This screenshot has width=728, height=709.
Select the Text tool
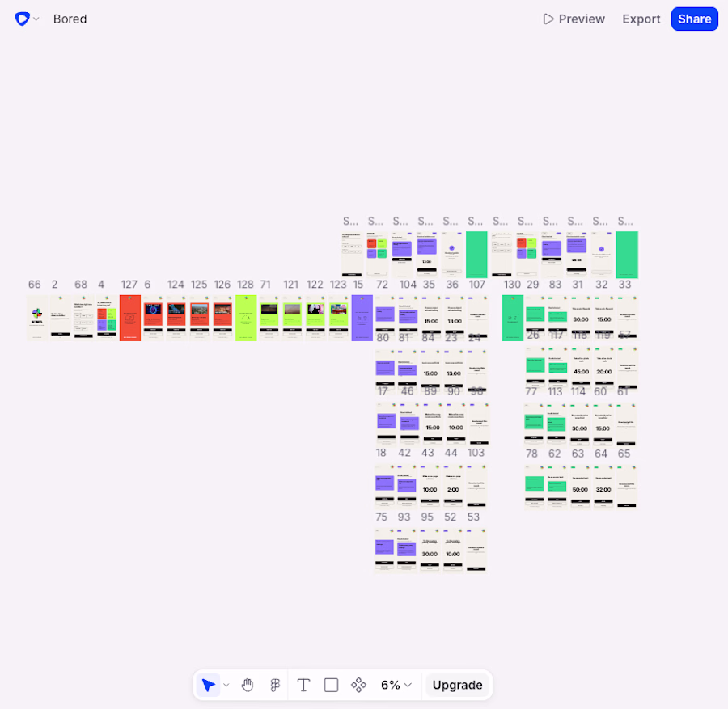tap(303, 685)
